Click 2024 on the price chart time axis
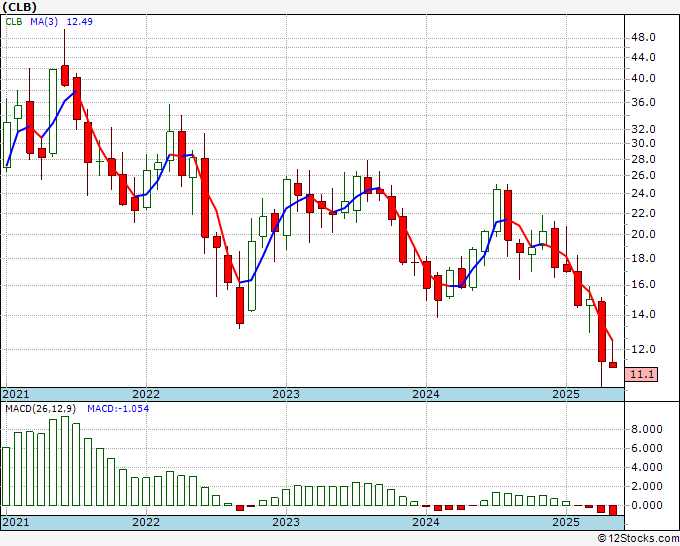Screen dimensions: 680x546 tap(426, 394)
